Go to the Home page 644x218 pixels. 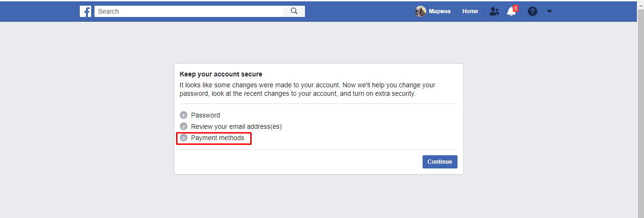tap(470, 11)
